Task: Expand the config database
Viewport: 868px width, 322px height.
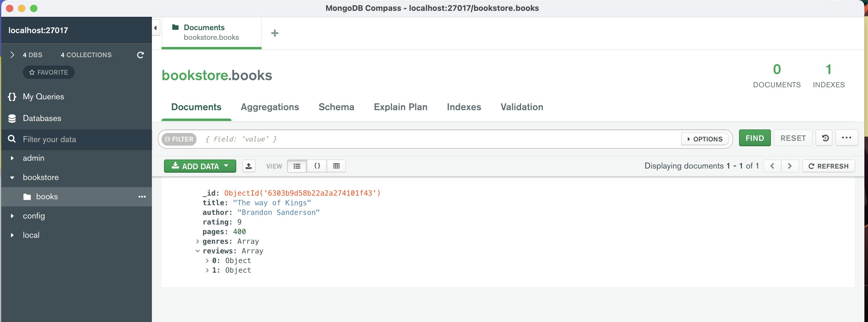Action: [12, 216]
